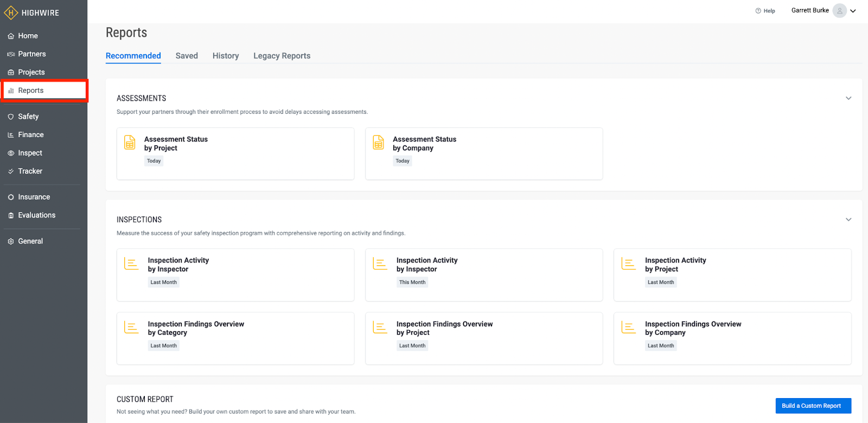Click the Reports bar chart icon
Screen dimensions: 868x423
[x=11, y=91]
